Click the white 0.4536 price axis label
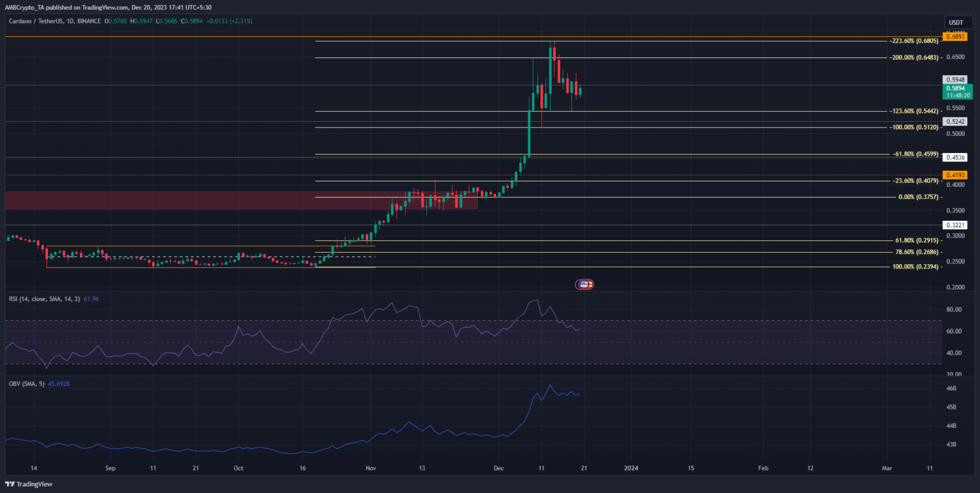This screenshot has width=980, height=493. tap(955, 157)
